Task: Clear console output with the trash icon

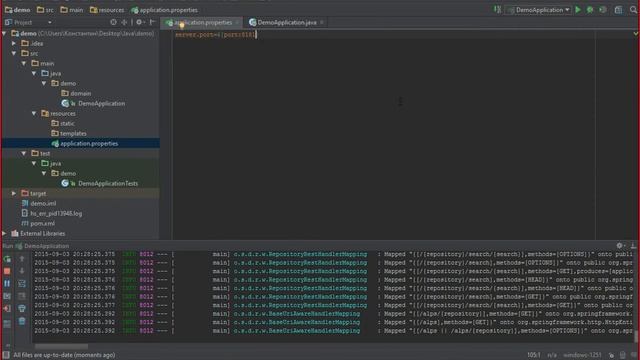Action: coord(22,322)
